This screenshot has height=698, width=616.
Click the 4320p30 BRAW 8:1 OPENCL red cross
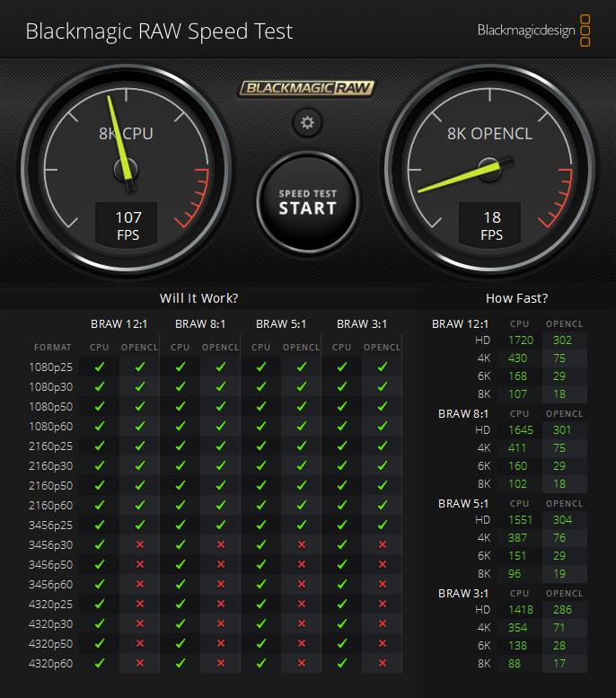tap(221, 623)
